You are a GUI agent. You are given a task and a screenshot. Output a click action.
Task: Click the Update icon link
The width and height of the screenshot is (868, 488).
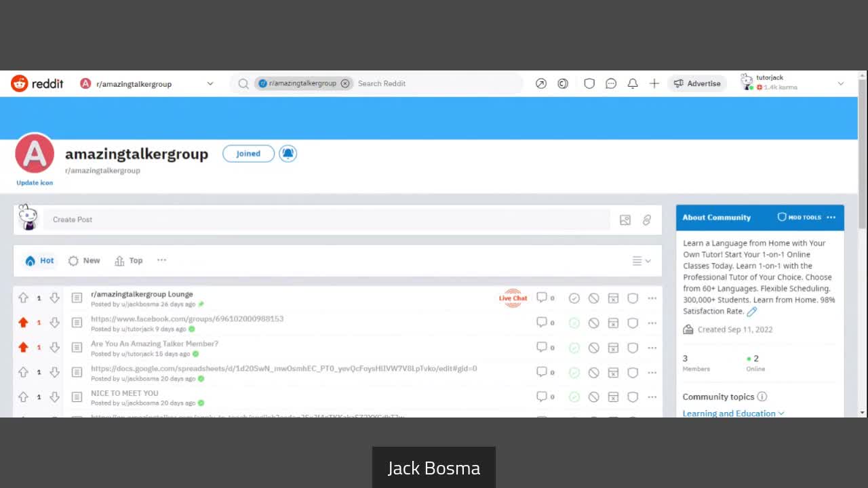coord(35,182)
